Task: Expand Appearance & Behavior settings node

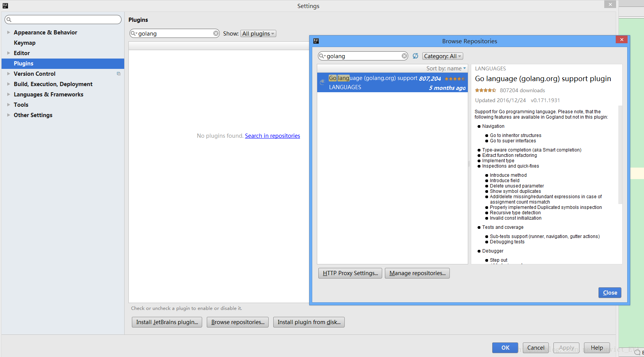Action: pyautogui.click(x=8, y=33)
